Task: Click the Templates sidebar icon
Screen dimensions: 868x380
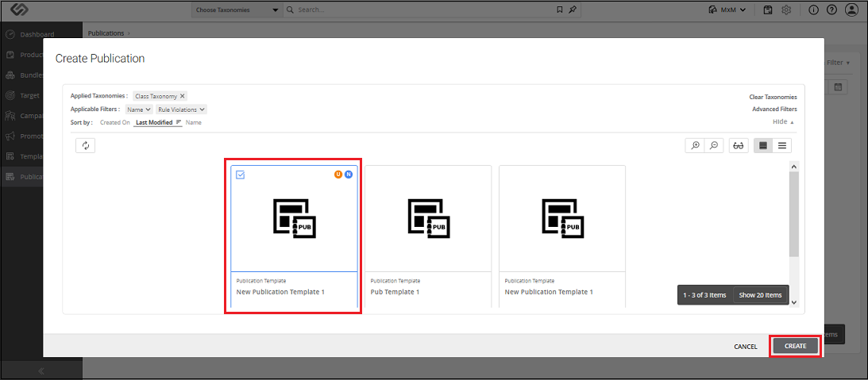Action: coord(10,156)
